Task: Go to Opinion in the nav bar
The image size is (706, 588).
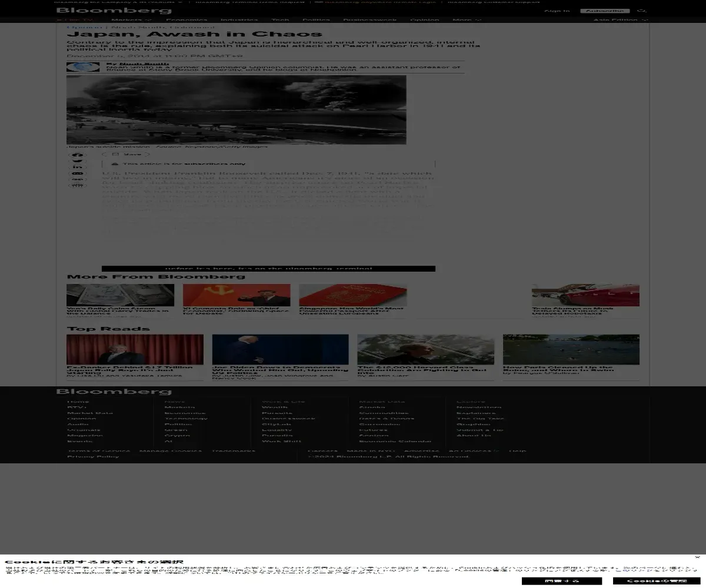Action: pos(424,20)
